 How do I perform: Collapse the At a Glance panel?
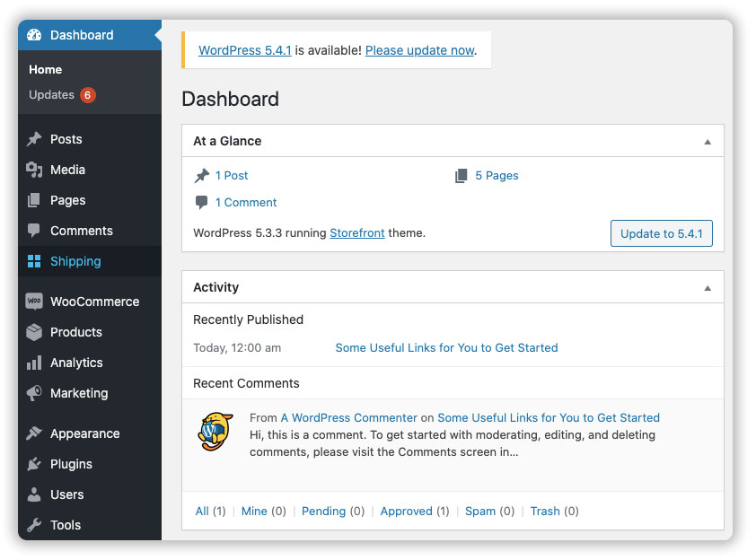pyautogui.click(x=708, y=142)
